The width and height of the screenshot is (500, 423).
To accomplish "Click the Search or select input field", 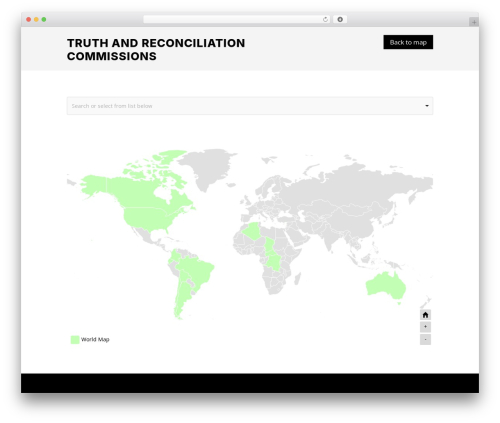I will pos(250,106).
